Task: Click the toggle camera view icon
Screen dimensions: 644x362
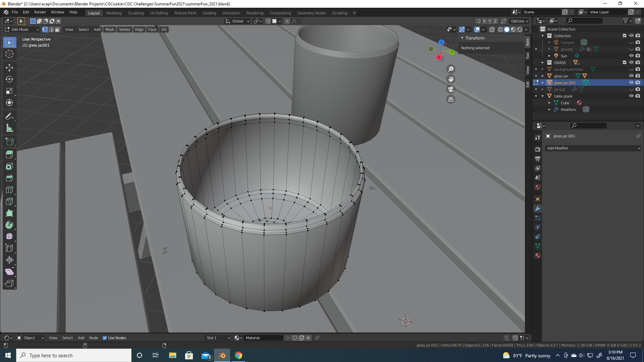Action: (x=451, y=89)
